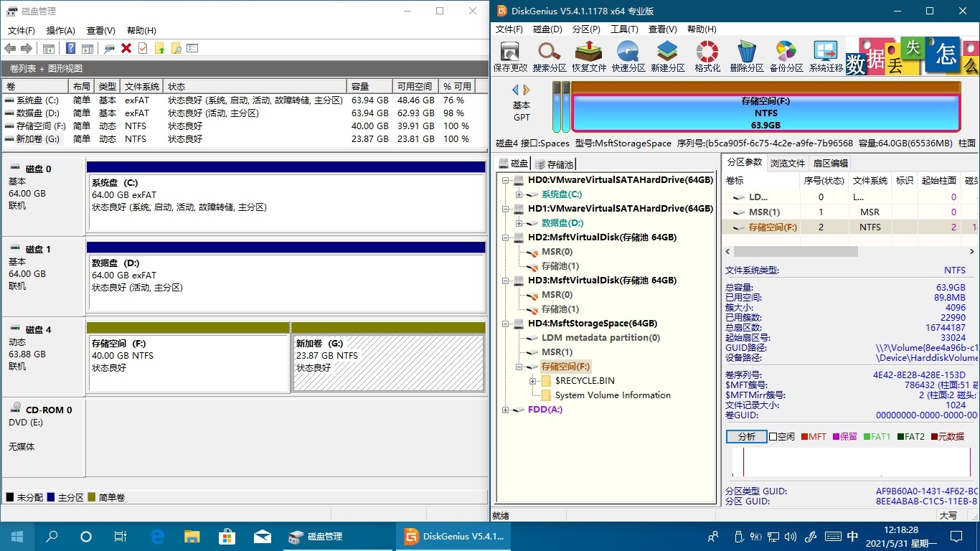
Task: Collapse HD1 VMwareVirtualSATAHardDrive tree node
Action: point(505,209)
